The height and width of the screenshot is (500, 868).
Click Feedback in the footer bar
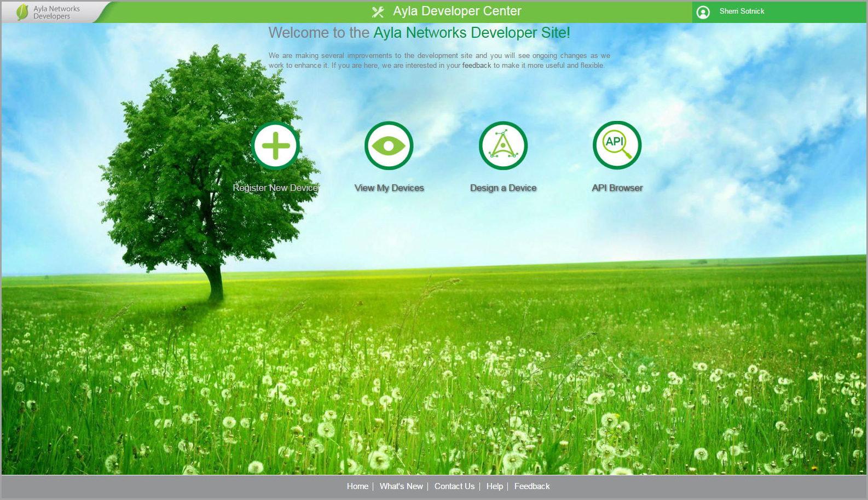pos(532,486)
